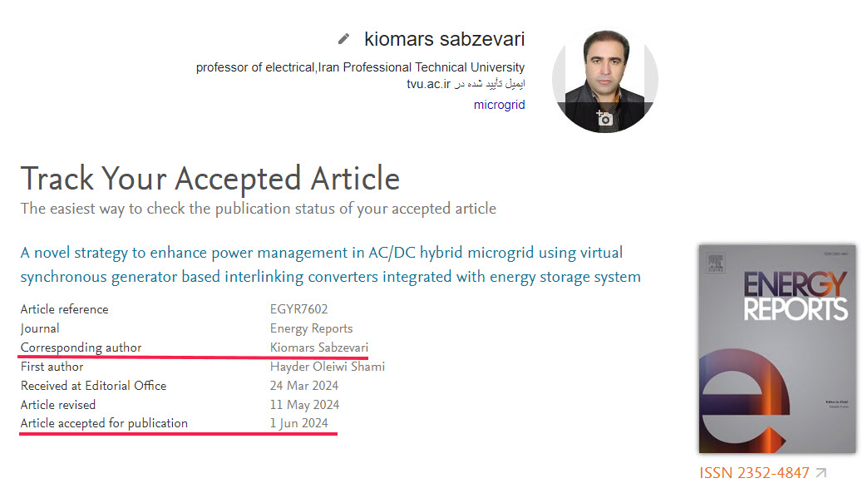The width and height of the screenshot is (868, 488).
Task: Click the kiomars sabzevari profile name
Action: click(445, 39)
